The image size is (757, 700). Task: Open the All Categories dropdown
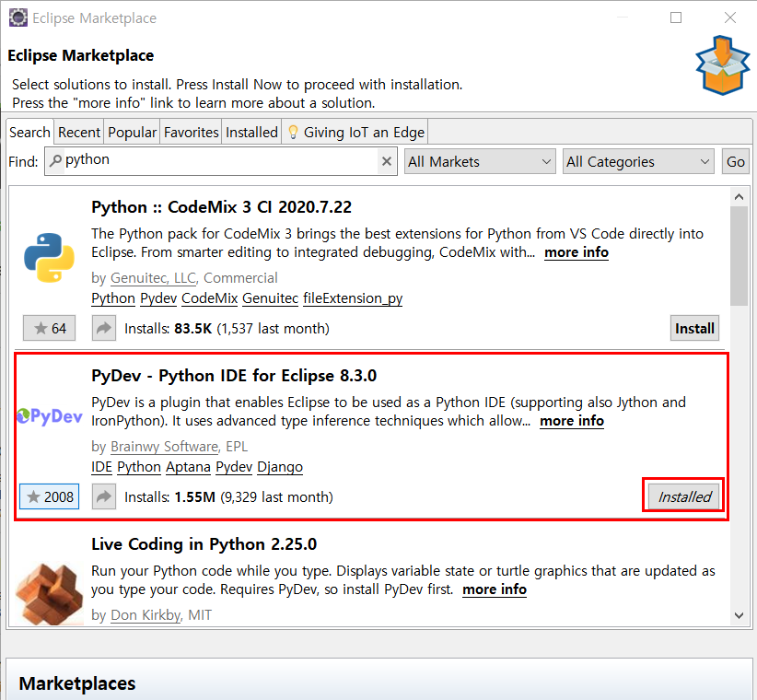tap(638, 162)
